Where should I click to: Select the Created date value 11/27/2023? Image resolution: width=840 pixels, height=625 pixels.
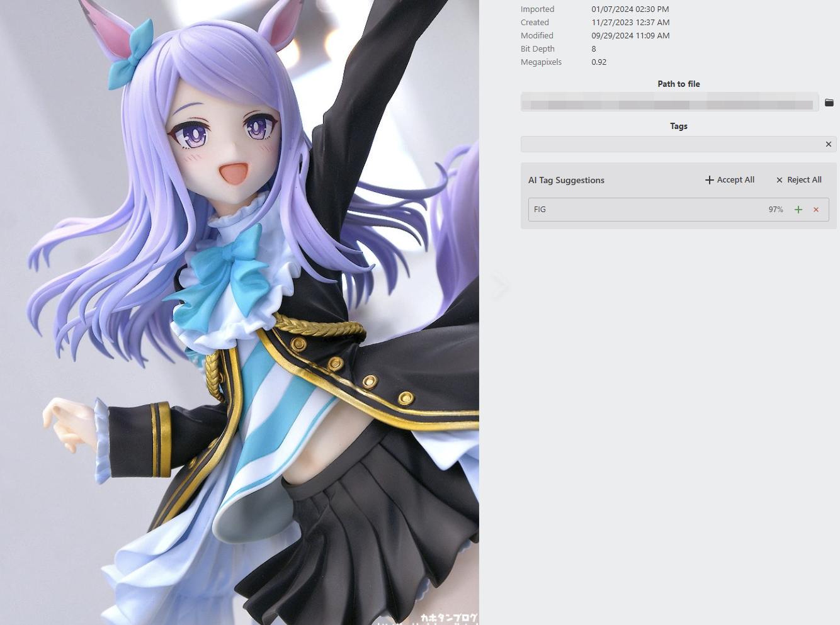[x=630, y=23]
